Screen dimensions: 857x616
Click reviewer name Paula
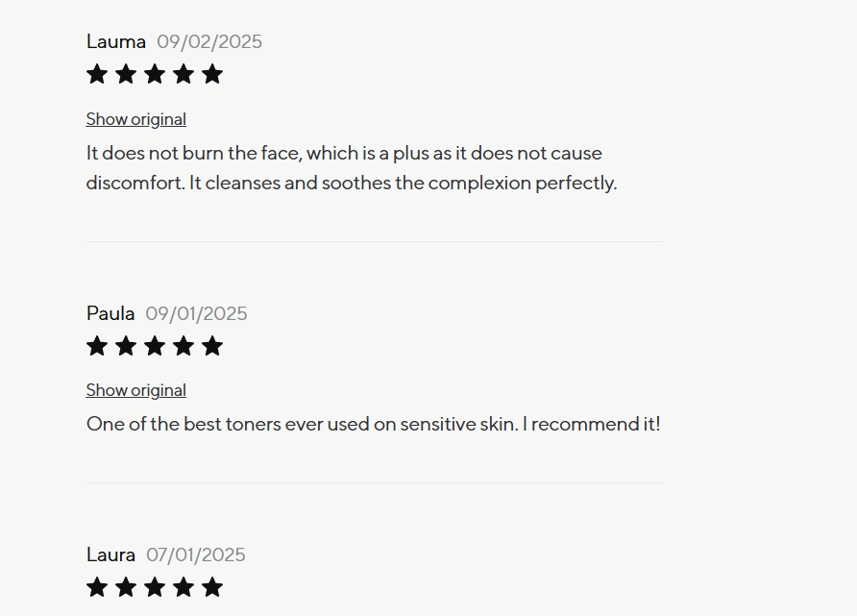[110, 313]
